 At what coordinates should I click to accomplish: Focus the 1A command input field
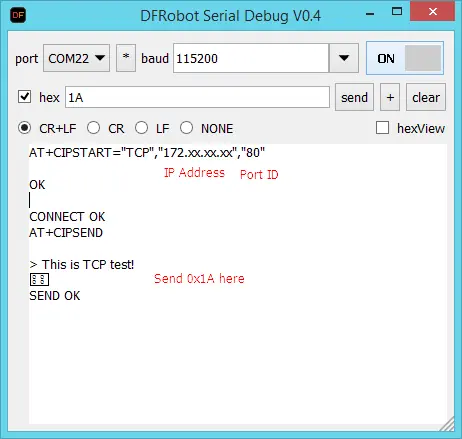pyautogui.click(x=197, y=97)
